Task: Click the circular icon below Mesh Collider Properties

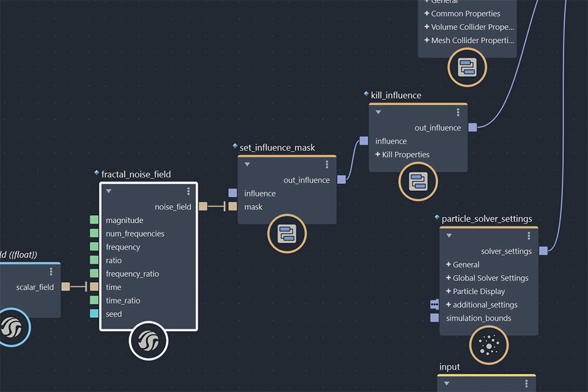Action: coord(467,68)
